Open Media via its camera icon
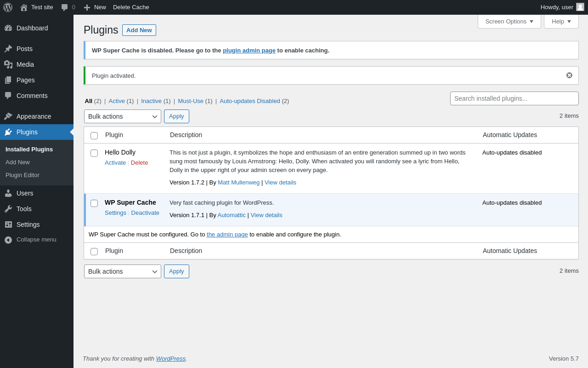Viewport: 588px width, 368px height. (x=8, y=64)
